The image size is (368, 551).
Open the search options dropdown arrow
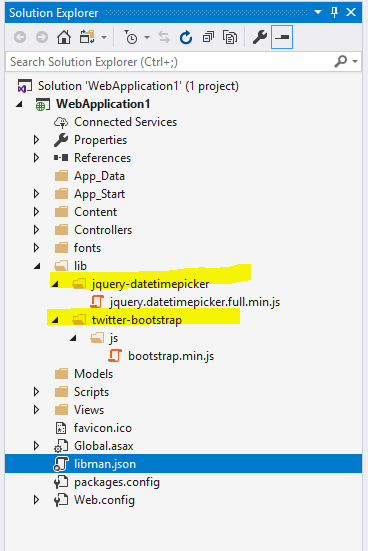pyautogui.click(x=355, y=61)
